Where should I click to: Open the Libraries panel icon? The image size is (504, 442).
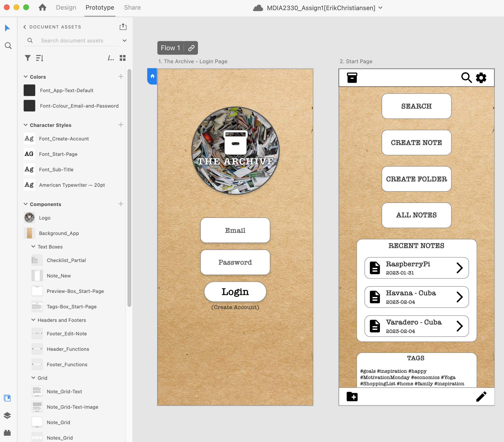click(7, 398)
